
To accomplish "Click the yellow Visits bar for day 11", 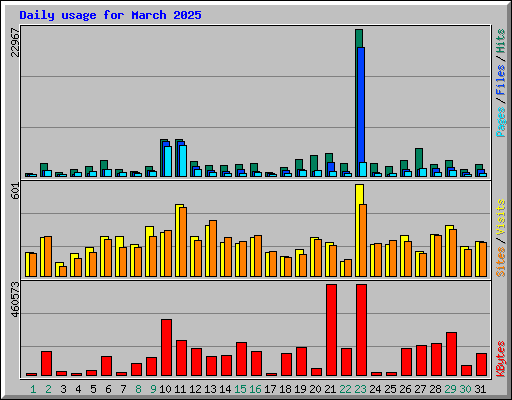I will pos(178,240).
